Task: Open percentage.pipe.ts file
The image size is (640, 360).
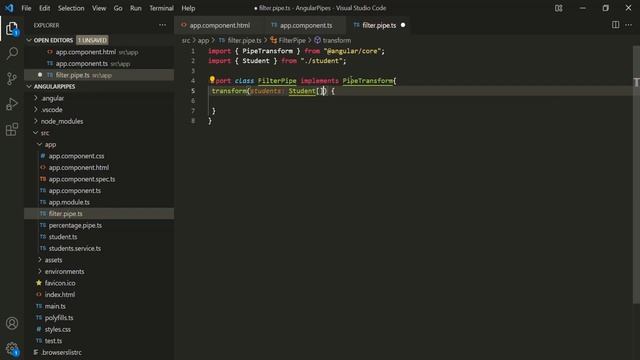Action: pyautogui.click(x=75, y=225)
